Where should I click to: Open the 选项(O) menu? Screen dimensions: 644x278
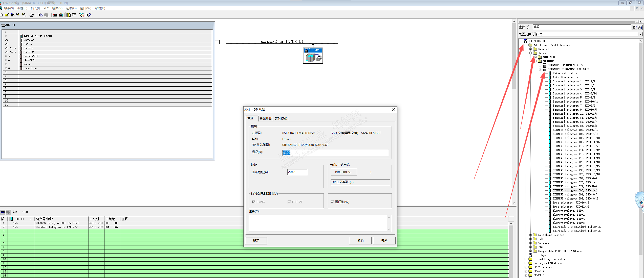(x=71, y=8)
